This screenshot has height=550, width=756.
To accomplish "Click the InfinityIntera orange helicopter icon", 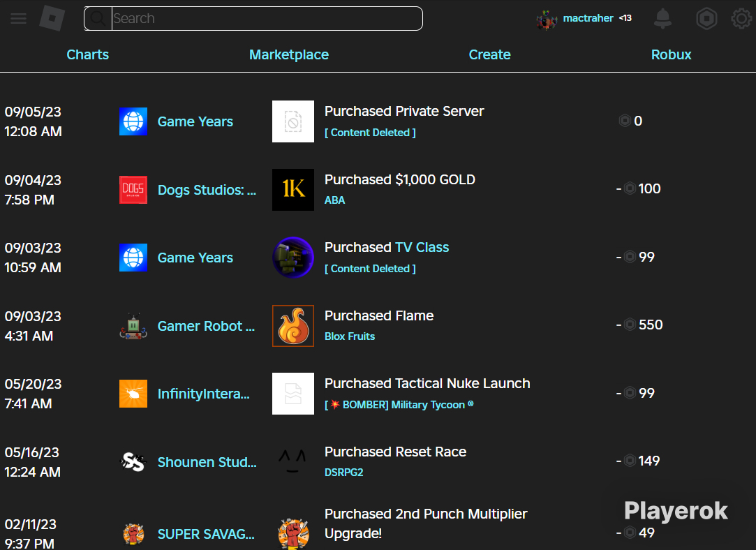I will point(133,394).
